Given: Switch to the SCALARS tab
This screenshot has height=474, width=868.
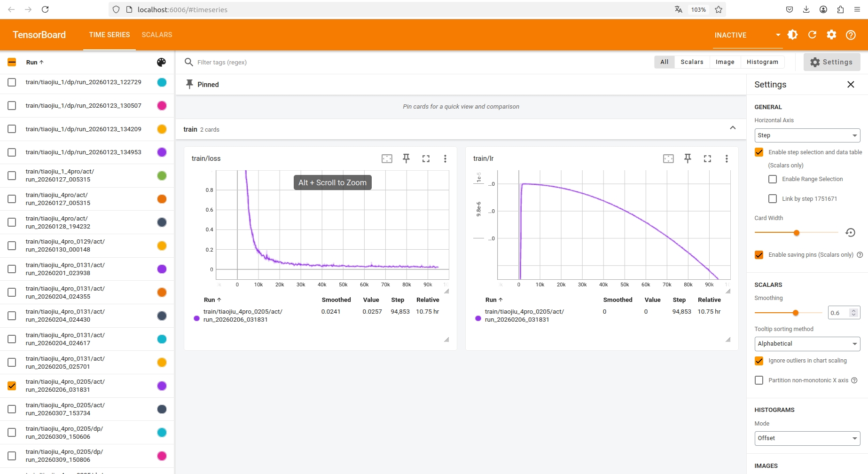Looking at the screenshot, I should point(157,35).
